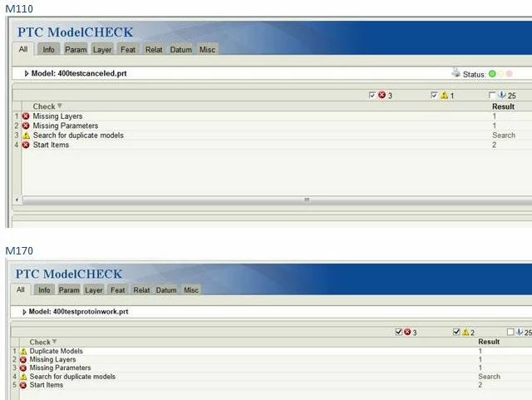
Task: Open the Datum tab in M110
Action: [181, 50]
